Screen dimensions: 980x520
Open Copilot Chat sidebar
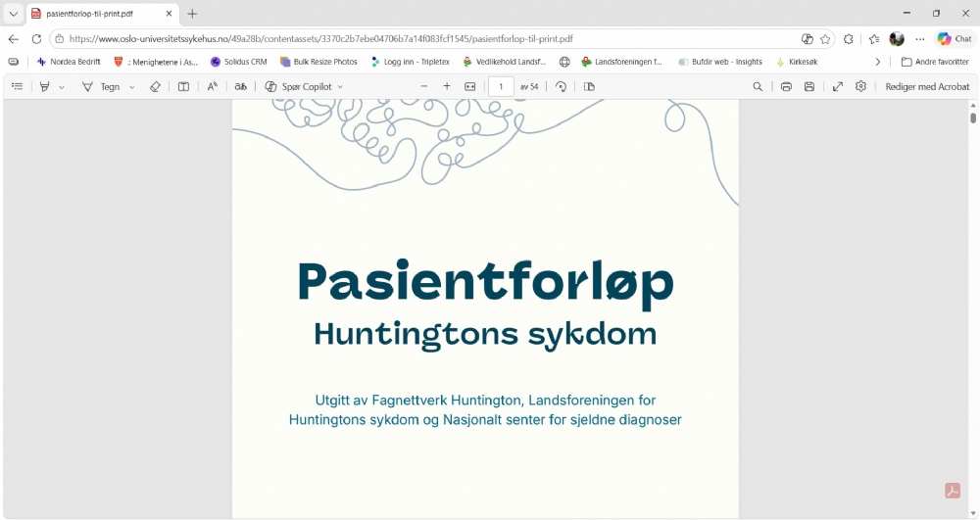955,39
